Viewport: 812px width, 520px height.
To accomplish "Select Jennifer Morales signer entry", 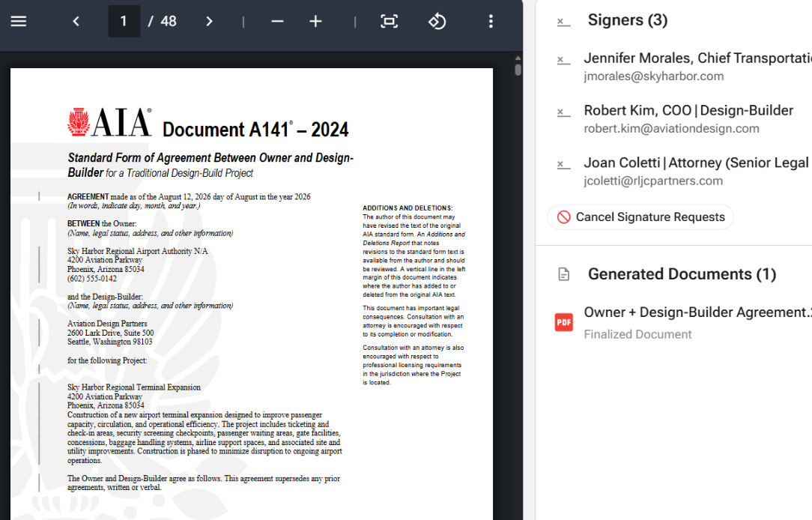I will pyautogui.click(x=697, y=58).
